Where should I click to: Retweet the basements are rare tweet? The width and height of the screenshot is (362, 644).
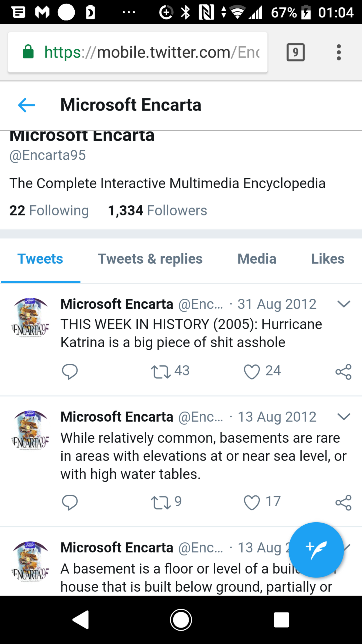pos(161,502)
